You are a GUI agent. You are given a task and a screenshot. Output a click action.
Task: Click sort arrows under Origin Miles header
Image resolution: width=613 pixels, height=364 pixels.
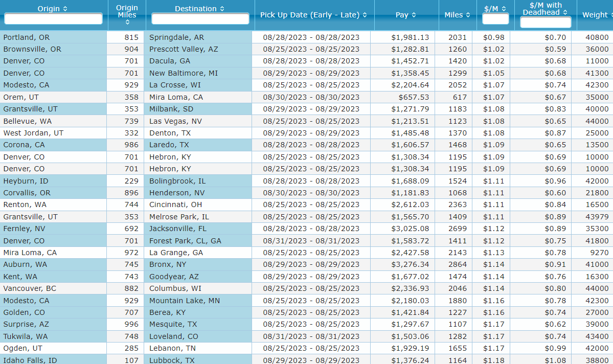pyautogui.click(x=127, y=22)
